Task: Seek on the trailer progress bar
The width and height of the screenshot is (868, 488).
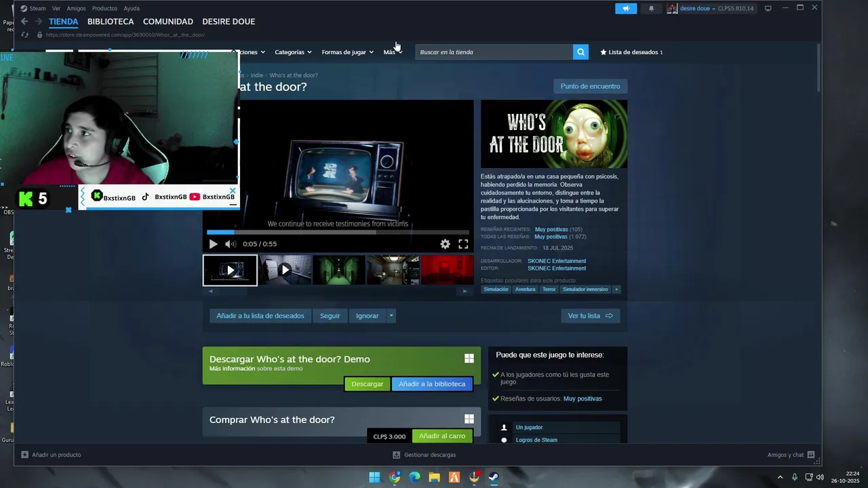Action: [338, 232]
